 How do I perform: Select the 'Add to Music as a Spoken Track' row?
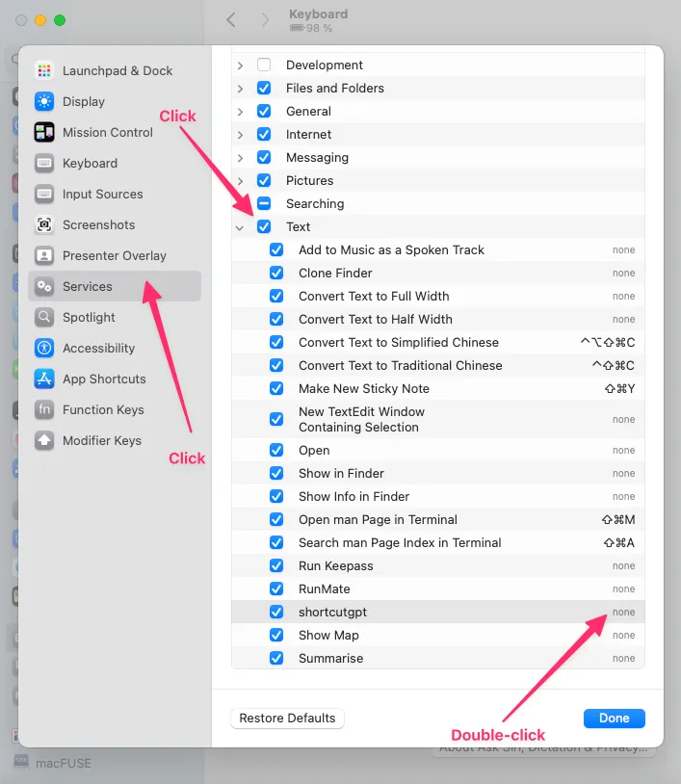click(x=438, y=250)
